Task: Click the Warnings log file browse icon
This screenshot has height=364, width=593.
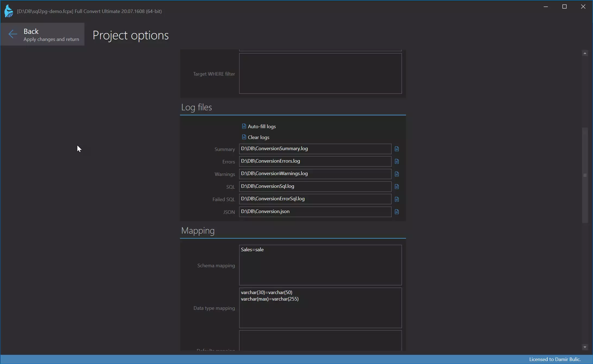Action: tap(397, 174)
